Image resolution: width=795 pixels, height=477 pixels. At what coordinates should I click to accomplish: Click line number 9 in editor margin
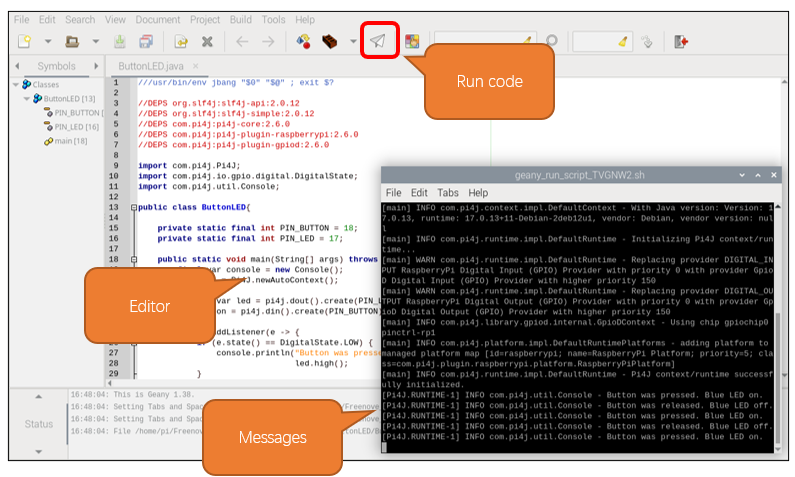coord(116,165)
